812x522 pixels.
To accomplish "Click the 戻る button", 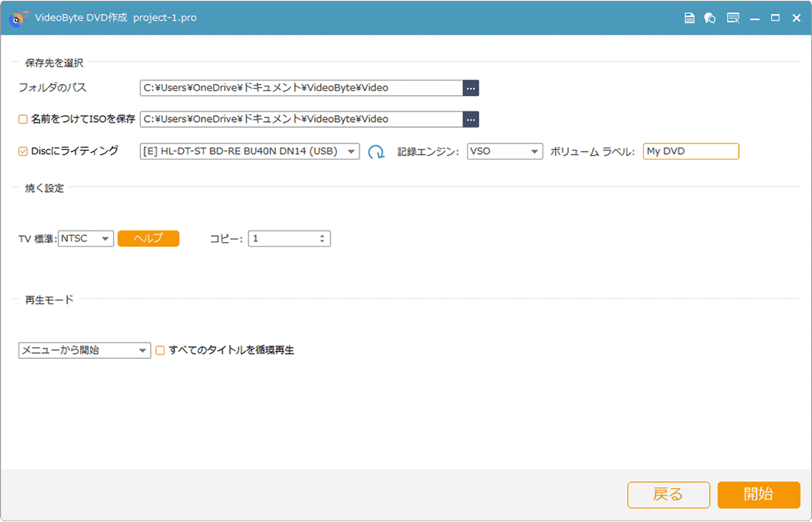I will [x=668, y=495].
